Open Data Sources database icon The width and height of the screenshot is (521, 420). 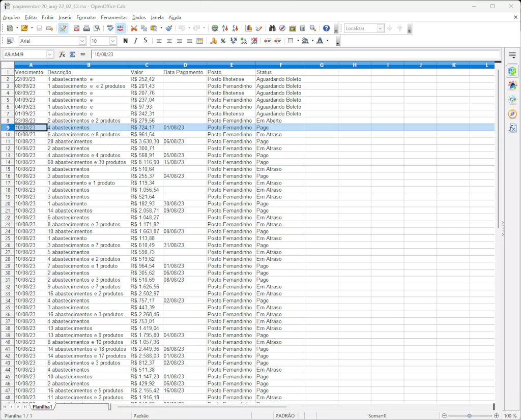coord(302,28)
